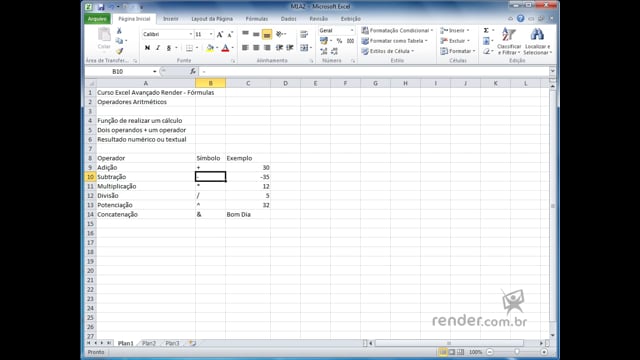Expand the Name Box dropdown arrow
640x360 pixels.
pos(155,71)
